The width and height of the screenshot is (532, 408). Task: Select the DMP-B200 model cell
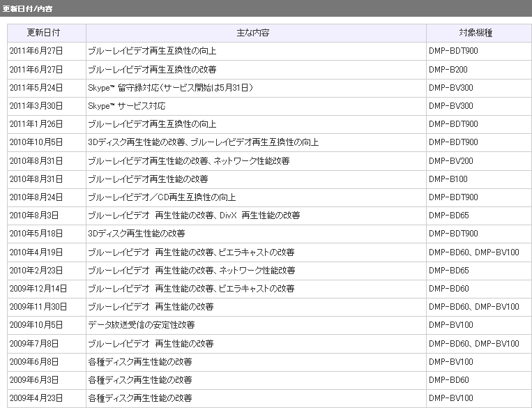point(479,70)
